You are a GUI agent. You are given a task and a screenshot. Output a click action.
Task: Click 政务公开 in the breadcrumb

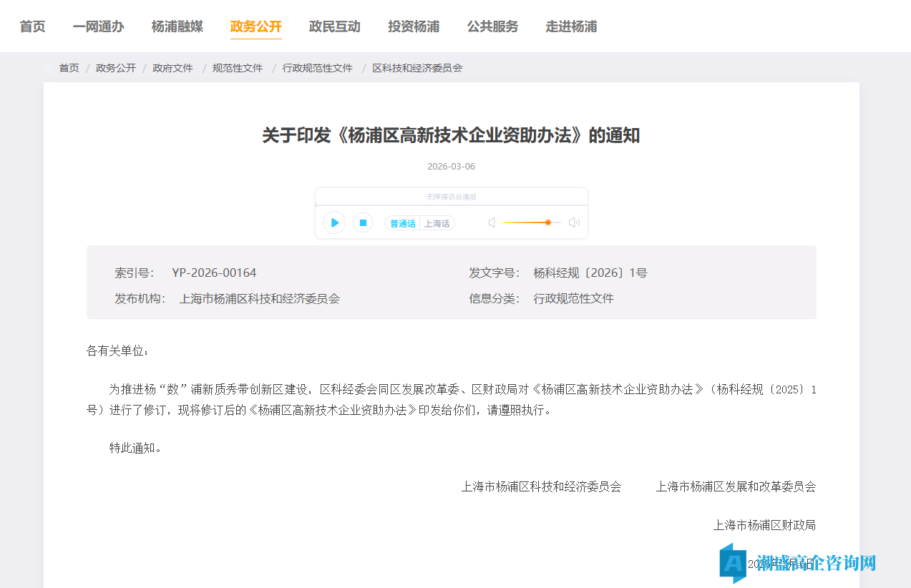[x=116, y=68]
